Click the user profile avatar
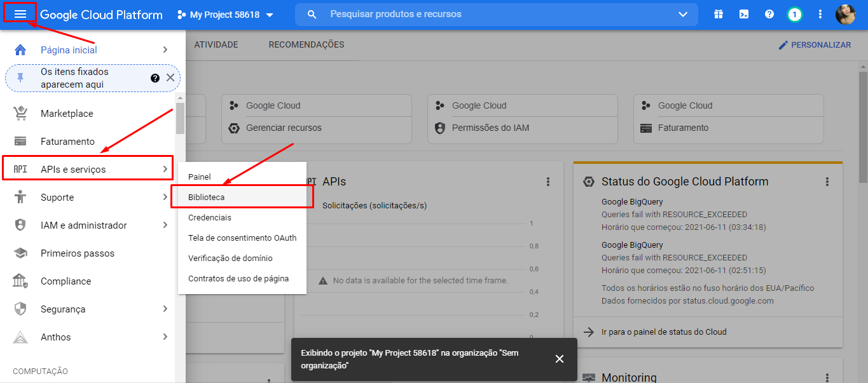Screen dimensions: 868x383 coord(845,14)
